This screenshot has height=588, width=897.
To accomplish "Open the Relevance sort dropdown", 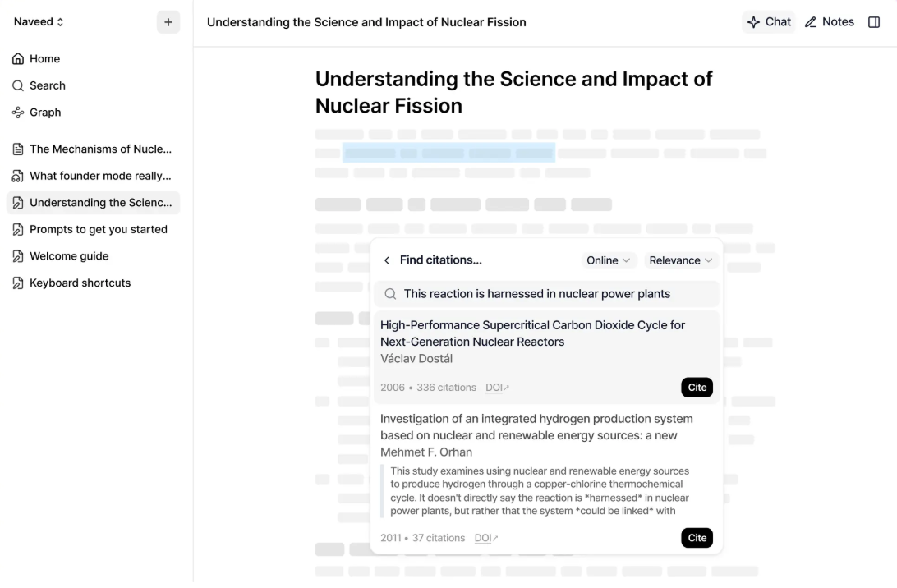I will [x=681, y=260].
